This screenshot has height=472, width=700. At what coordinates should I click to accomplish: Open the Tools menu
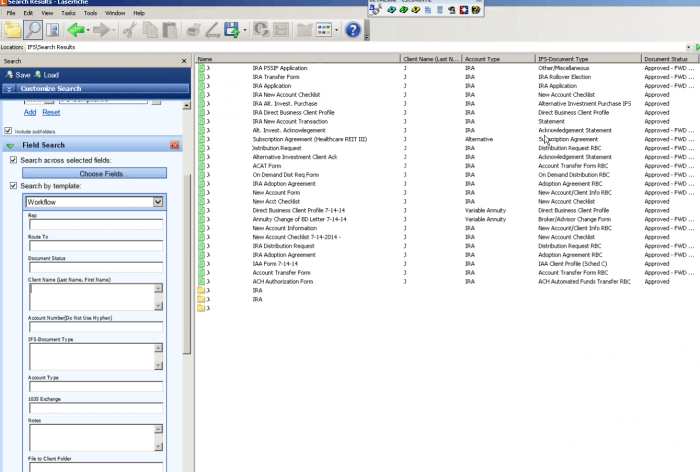[x=90, y=13]
